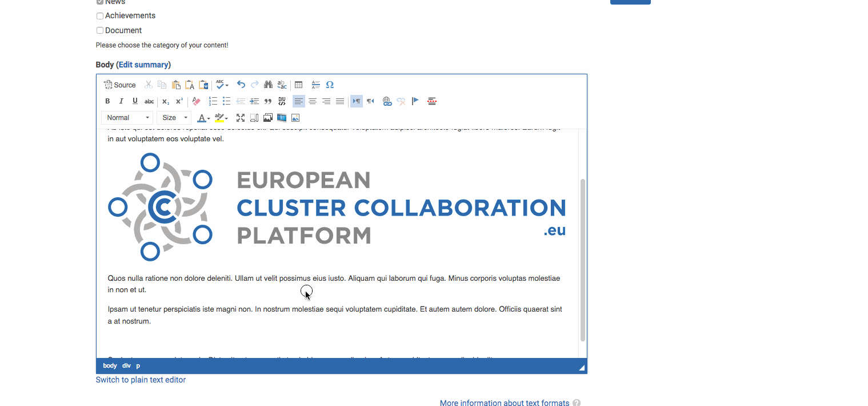The width and height of the screenshot is (868, 406).
Task: Open the spell check ABC dropdown
Action: 222,85
